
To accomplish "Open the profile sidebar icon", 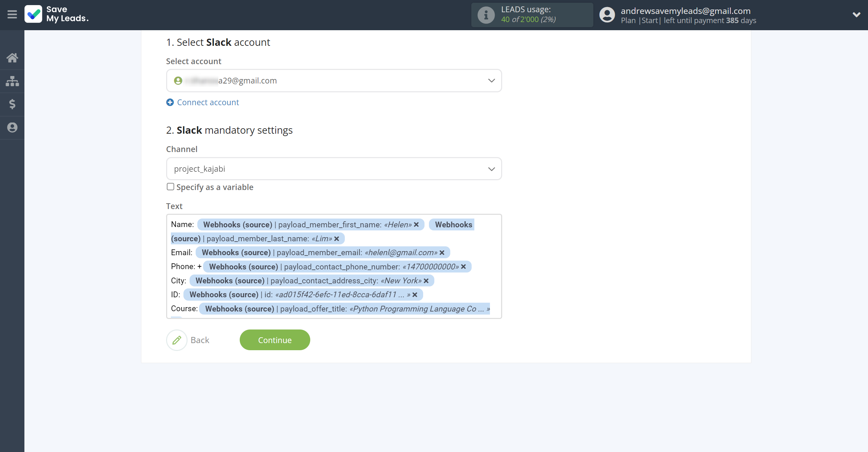I will click(x=12, y=128).
